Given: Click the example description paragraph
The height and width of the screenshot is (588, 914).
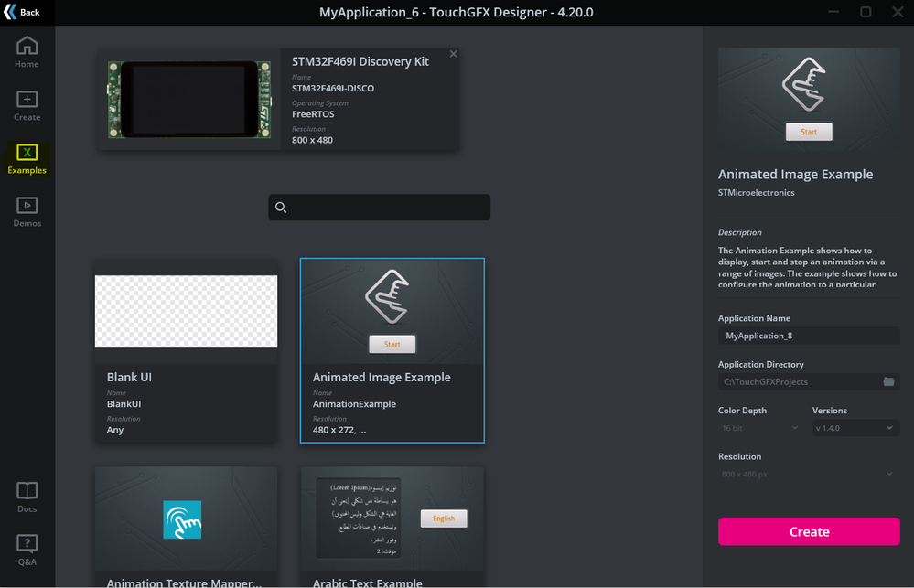Looking at the screenshot, I should [x=807, y=268].
